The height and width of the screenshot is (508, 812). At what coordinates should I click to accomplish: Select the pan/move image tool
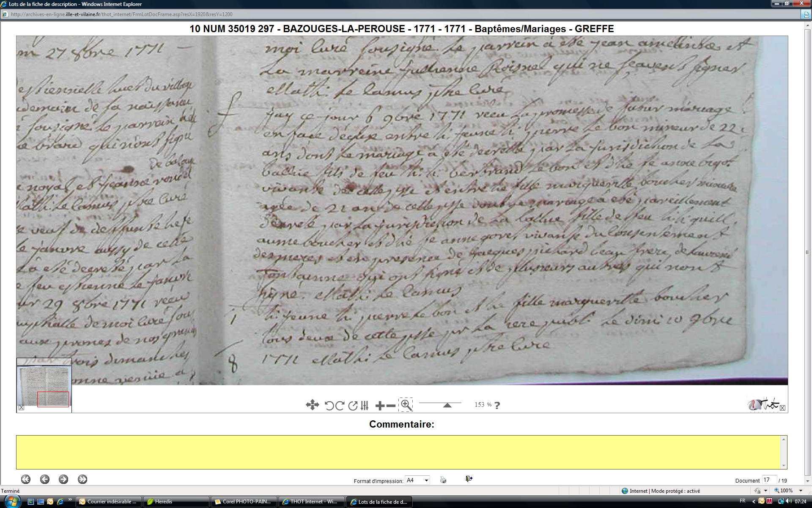[x=312, y=405]
